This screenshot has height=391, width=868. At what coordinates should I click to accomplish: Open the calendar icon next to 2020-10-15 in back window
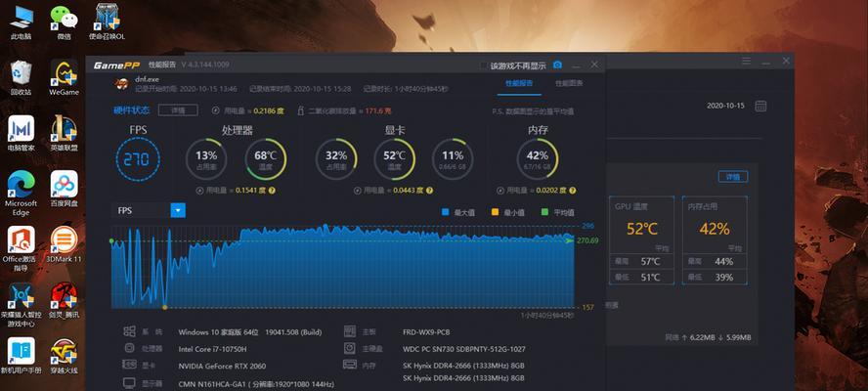click(x=760, y=106)
